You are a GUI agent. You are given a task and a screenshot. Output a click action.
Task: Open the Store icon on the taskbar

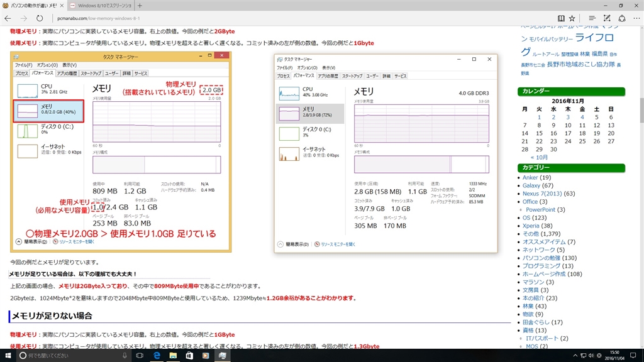(x=189, y=356)
